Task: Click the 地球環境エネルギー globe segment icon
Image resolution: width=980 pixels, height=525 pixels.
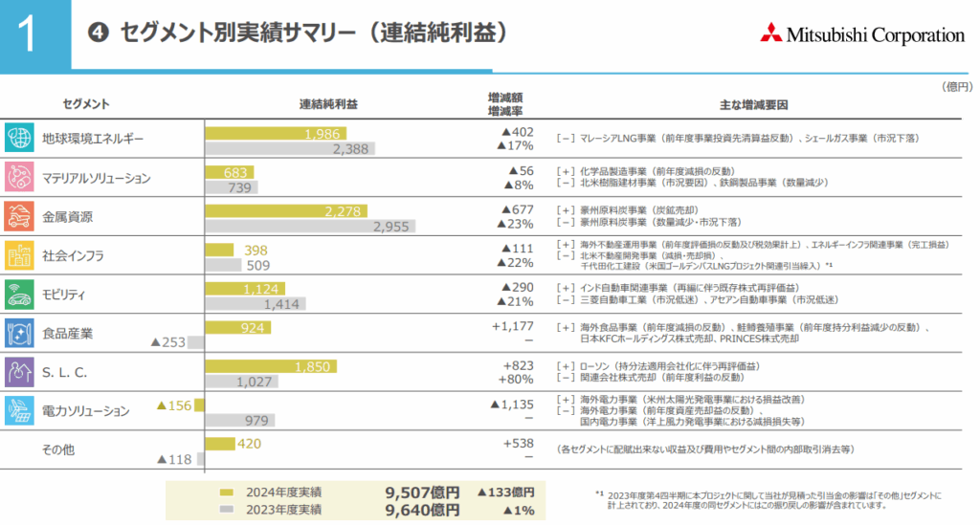Action: click(19, 138)
